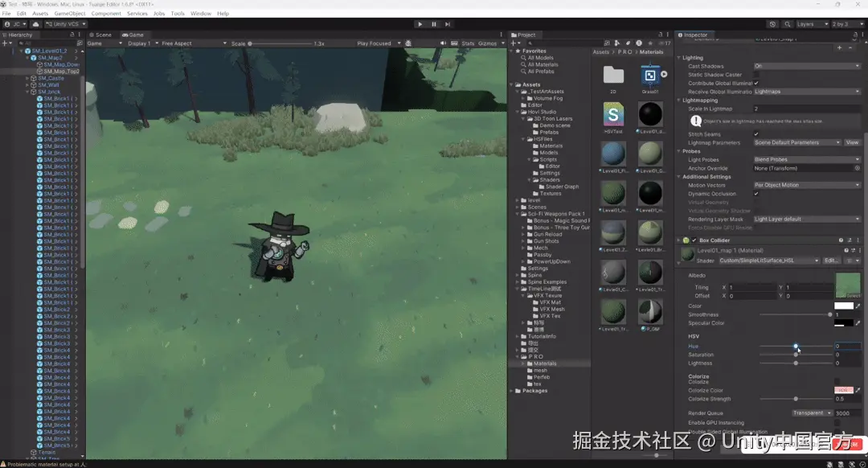868x468 pixels.
Task: Click the lightmap View button
Action: click(852, 142)
